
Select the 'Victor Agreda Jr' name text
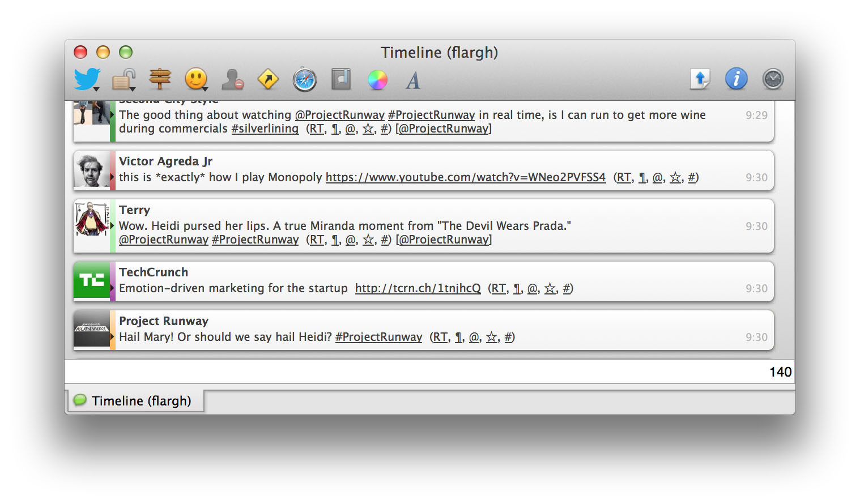coord(166,161)
